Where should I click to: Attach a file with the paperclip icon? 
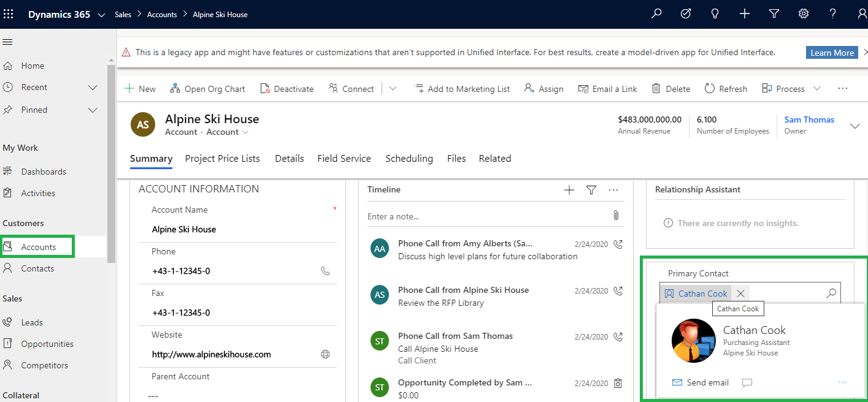point(616,216)
